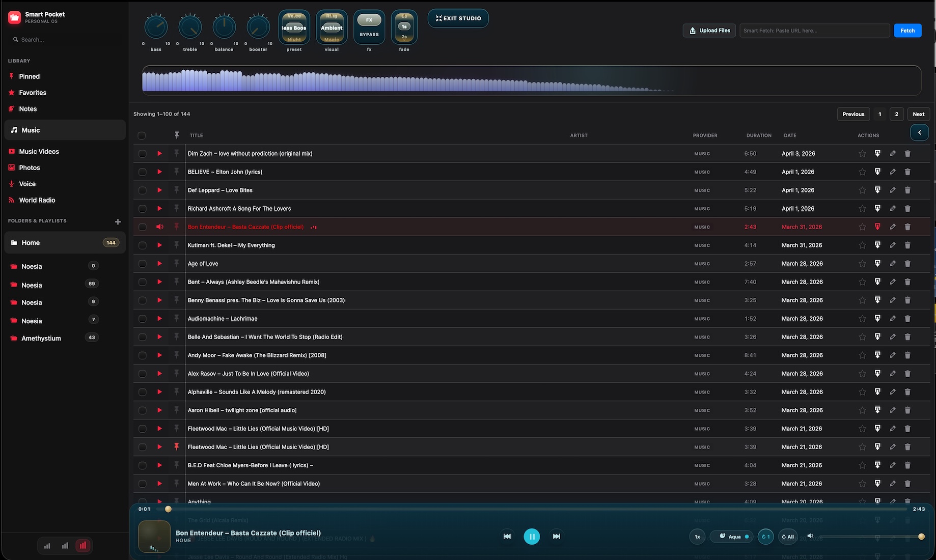Change the fade duration selector
This screenshot has height=560, width=936.
point(404,27)
